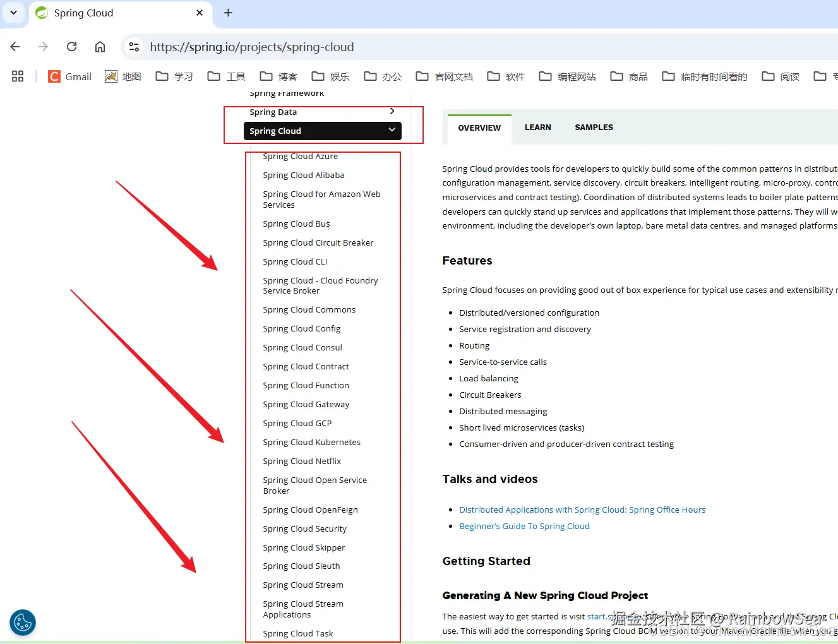Image resolution: width=838 pixels, height=644 pixels.
Task: Open the 商品 bookmark folder
Action: [629, 76]
